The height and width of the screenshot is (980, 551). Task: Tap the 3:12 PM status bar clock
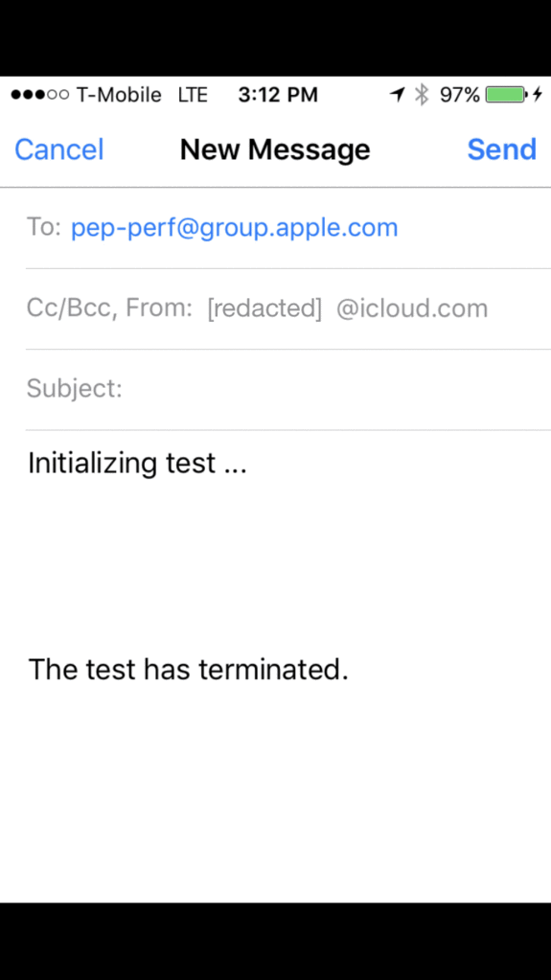278,95
